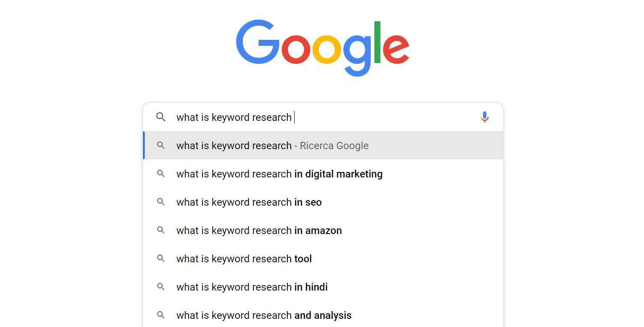The height and width of the screenshot is (327, 644).
Task: Click the magnifier icon next to the 'in hindi' suggestion
Action: point(161,287)
